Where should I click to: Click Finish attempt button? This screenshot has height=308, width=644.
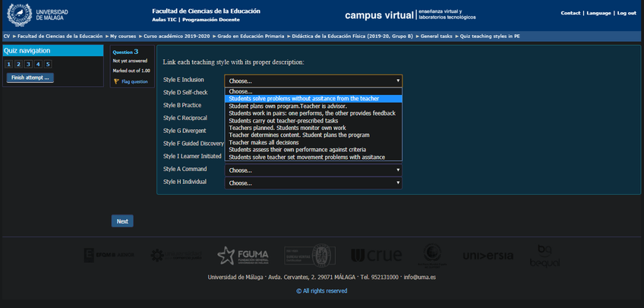click(x=30, y=78)
